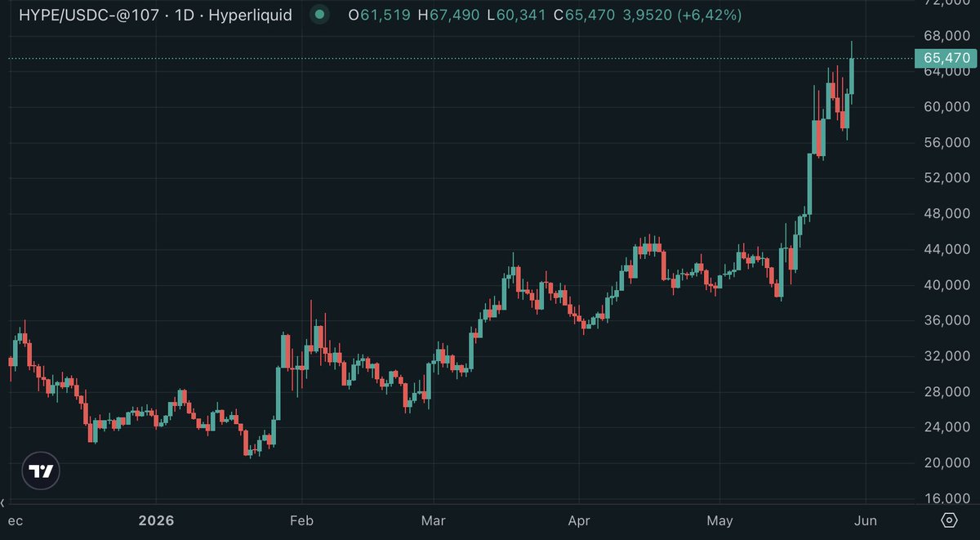This screenshot has height=540, width=980.
Task: Select the current price label 65,470
Action: click(x=947, y=58)
